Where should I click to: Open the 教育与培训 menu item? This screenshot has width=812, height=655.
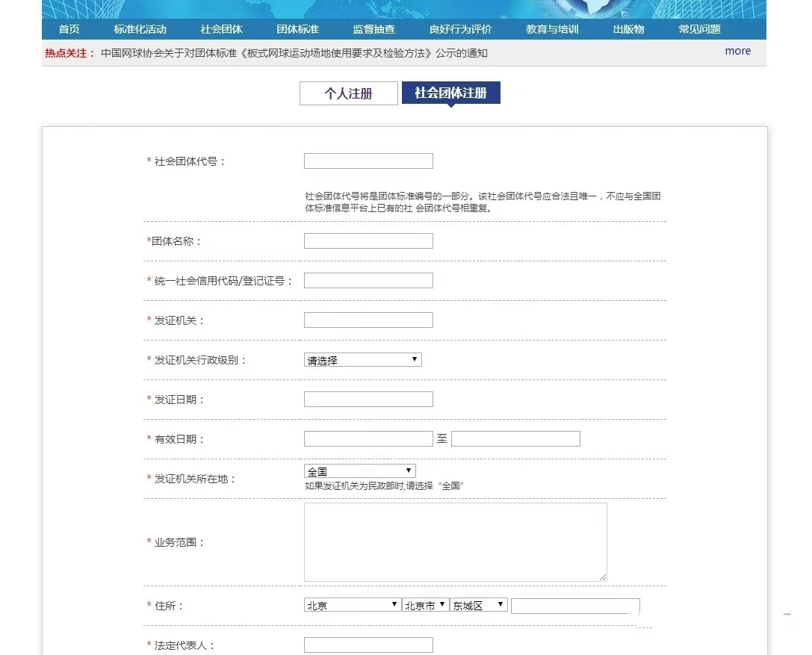pyautogui.click(x=552, y=29)
